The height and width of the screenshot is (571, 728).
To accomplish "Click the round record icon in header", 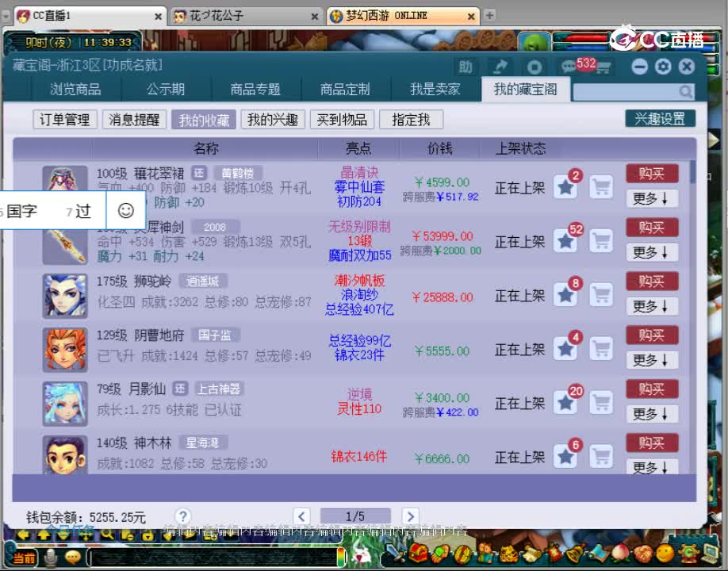I will point(535,67).
